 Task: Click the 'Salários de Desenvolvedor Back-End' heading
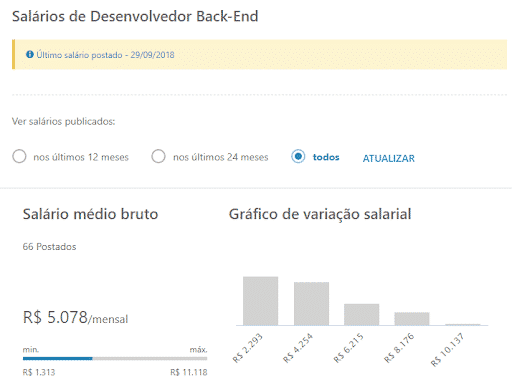coord(135,17)
